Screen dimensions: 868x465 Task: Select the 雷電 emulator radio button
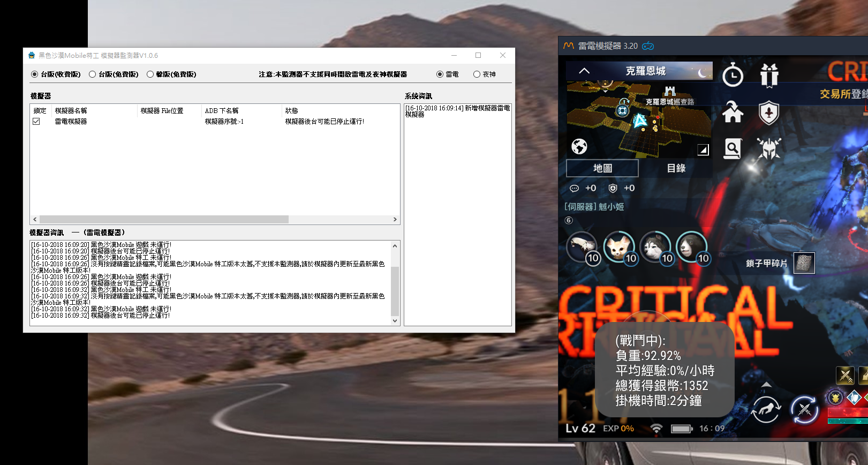[x=440, y=74]
